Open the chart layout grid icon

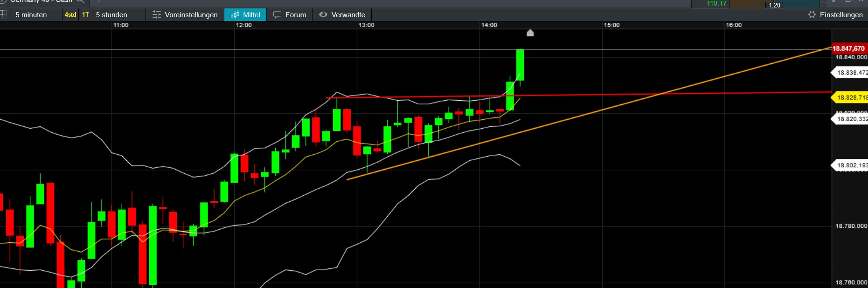[x=3, y=15]
